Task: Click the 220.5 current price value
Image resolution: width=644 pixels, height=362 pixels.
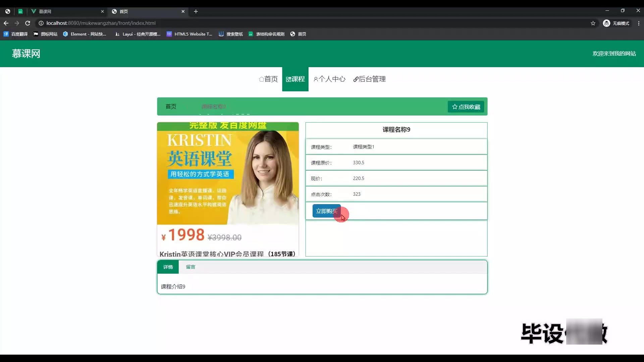Action: tap(359, 178)
